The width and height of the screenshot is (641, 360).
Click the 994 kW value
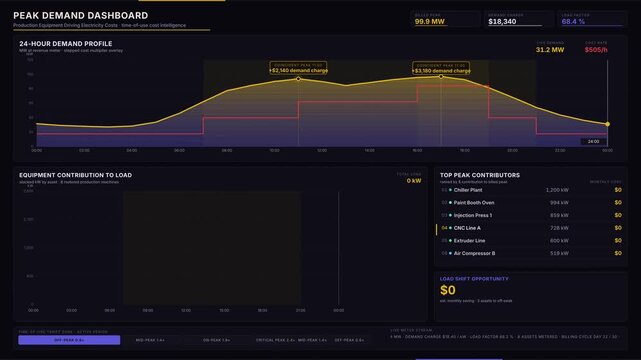click(x=559, y=203)
